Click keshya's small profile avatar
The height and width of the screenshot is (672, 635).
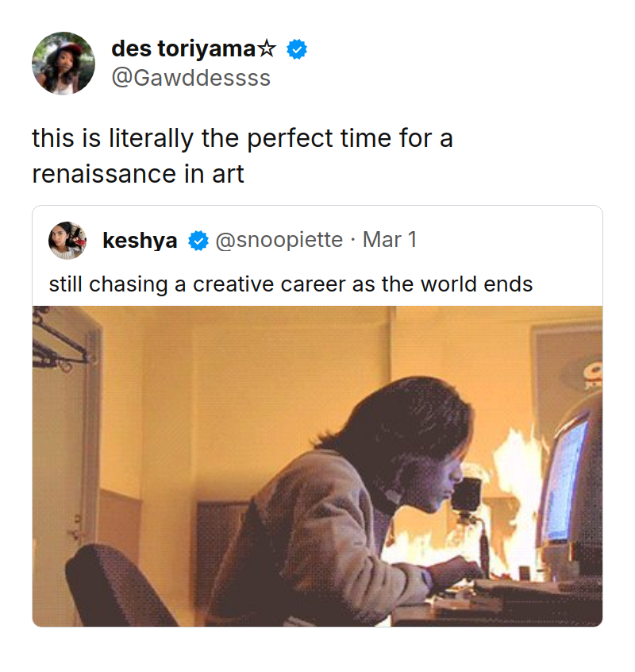point(67,240)
